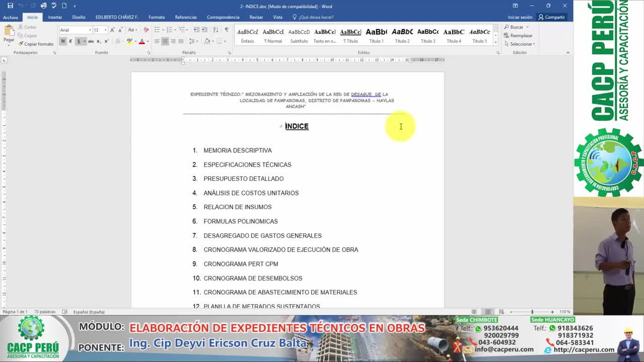Open the Revisar ribbon tab
This screenshot has height=362, width=644.
(x=257, y=17)
